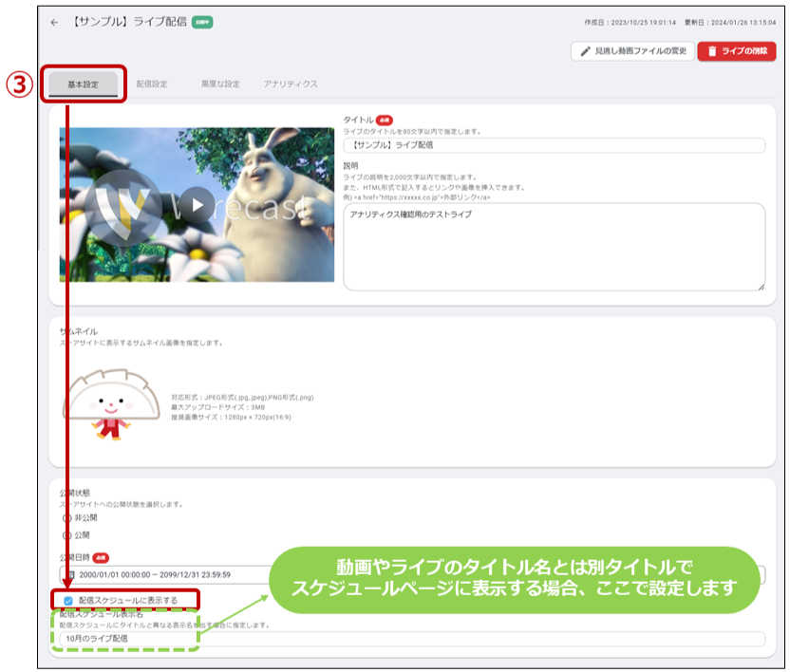Open the アナリティクス tab
The width and height of the screenshot is (790, 672).
pyautogui.click(x=291, y=84)
